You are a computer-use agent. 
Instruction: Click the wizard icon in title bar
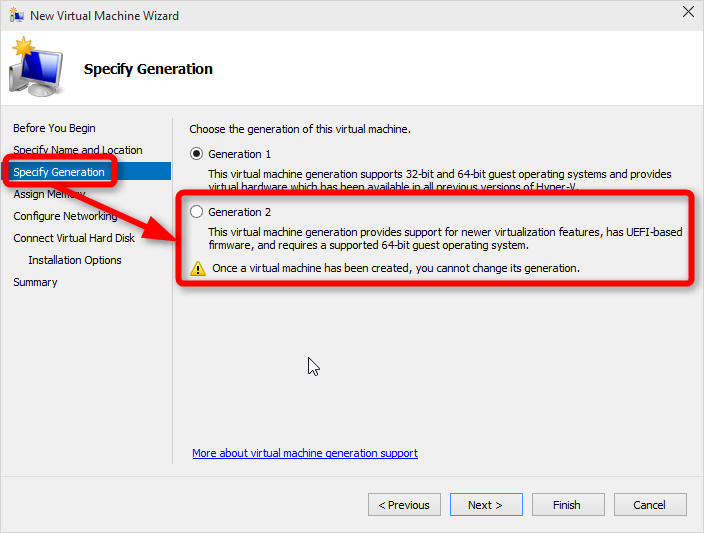(x=16, y=16)
